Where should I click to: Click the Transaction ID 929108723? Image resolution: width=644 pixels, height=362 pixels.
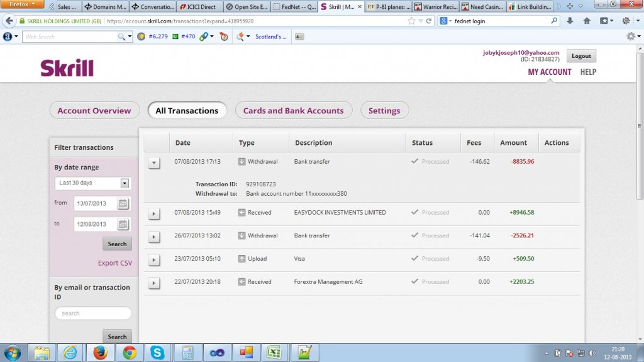[261, 184]
